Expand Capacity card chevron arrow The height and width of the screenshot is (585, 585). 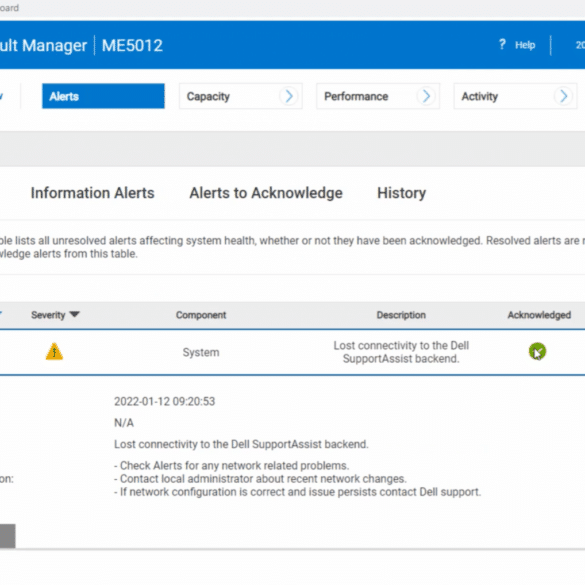coord(289,96)
